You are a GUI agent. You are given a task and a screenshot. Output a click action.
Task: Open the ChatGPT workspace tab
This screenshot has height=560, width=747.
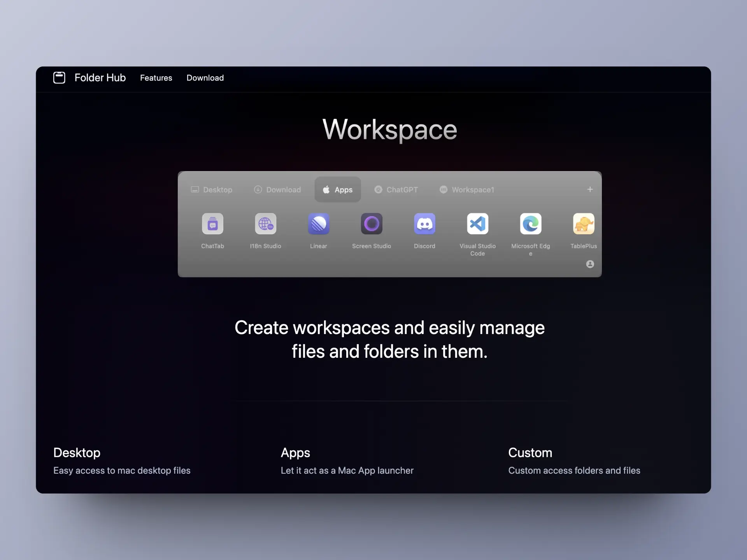coord(396,190)
